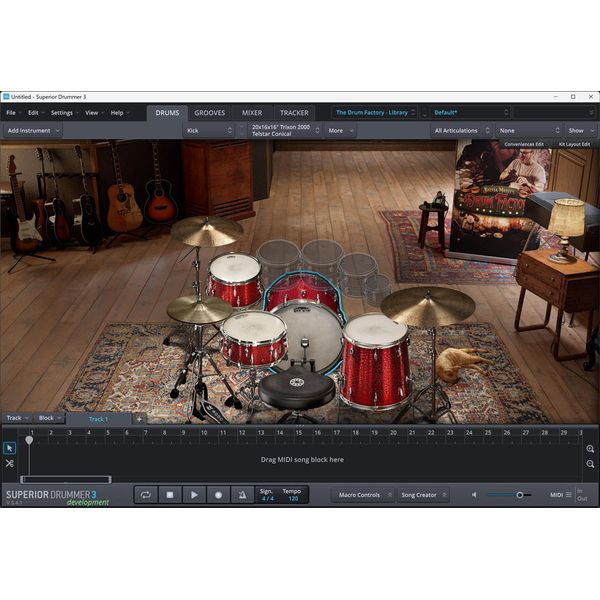Image resolution: width=600 pixels, height=600 pixels.
Task: Open the None dropdown
Action: (529, 130)
